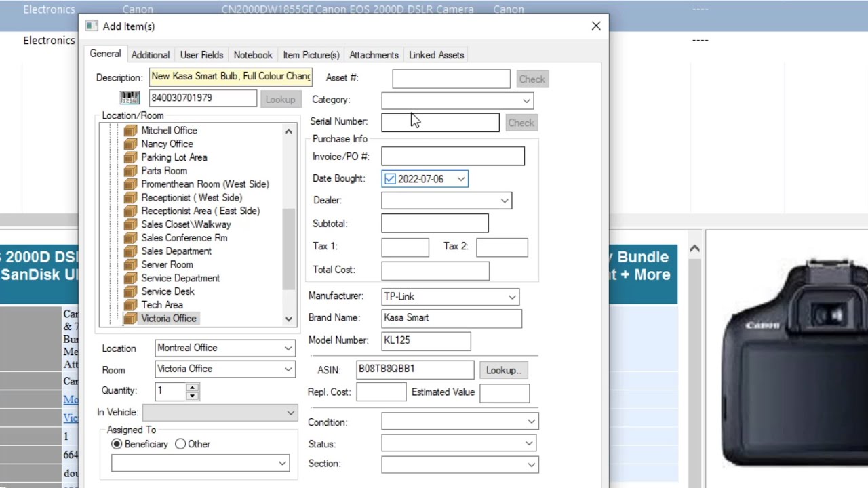
Task: Click the Total Cost input field
Action: pos(435,270)
